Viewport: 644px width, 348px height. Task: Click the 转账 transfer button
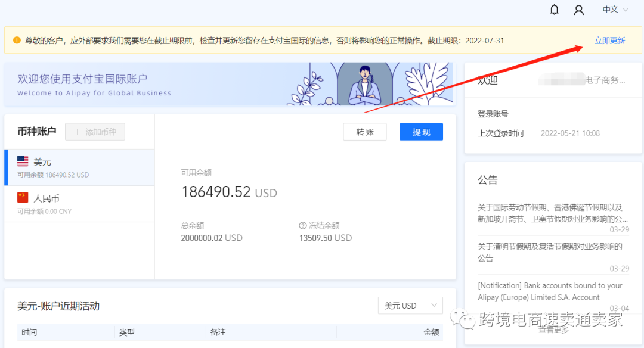coord(365,132)
